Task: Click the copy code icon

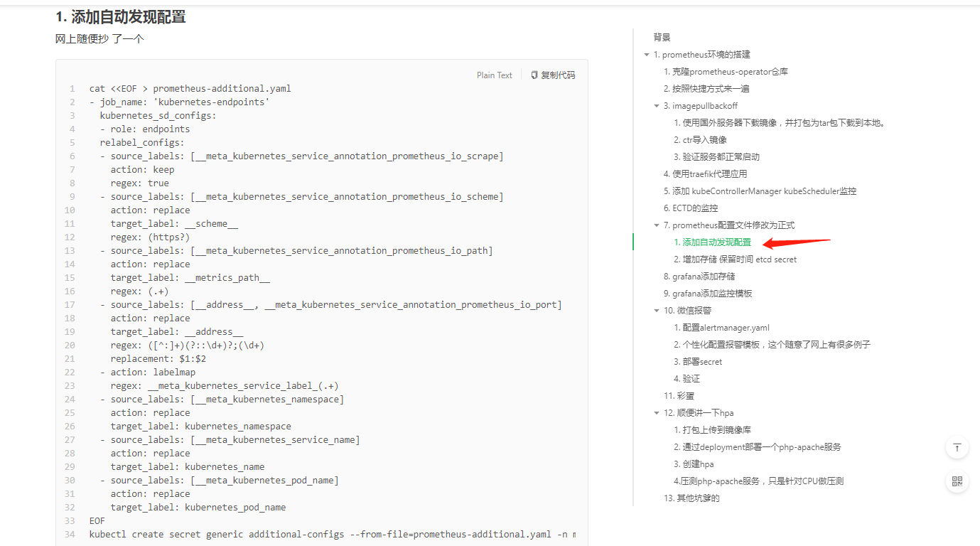Action: [x=534, y=75]
